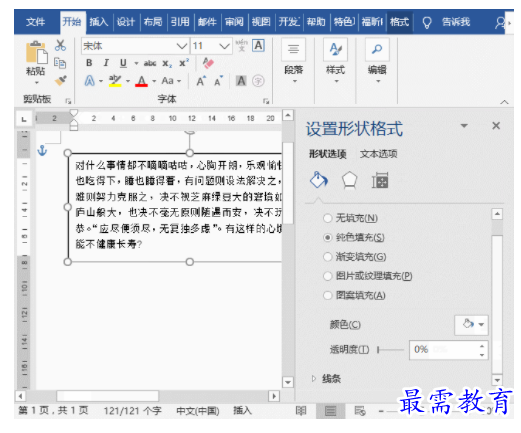
Task: Select the Solid fill radio button
Action: point(328,237)
